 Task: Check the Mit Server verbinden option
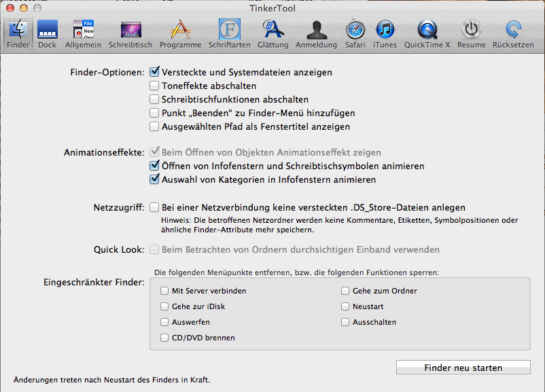point(164,291)
